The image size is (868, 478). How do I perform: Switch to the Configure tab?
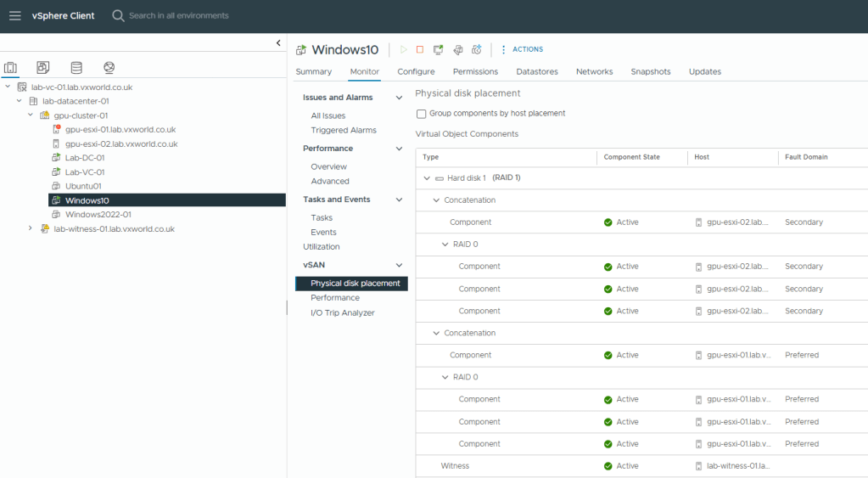[x=416, y=72]
